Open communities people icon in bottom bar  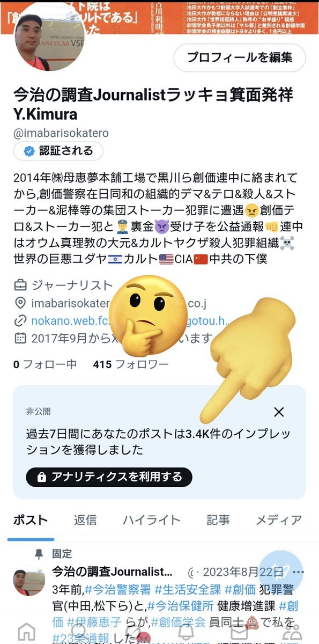point(292,632)
